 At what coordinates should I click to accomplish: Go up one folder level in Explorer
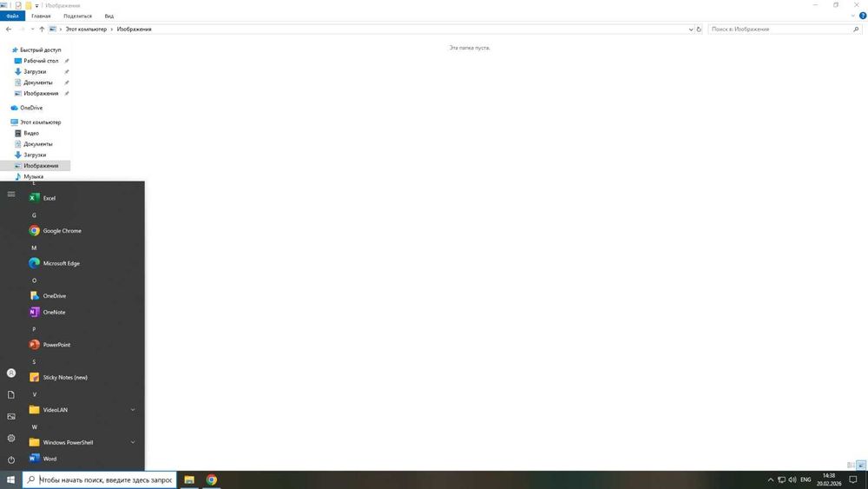[x=42, y=30]
